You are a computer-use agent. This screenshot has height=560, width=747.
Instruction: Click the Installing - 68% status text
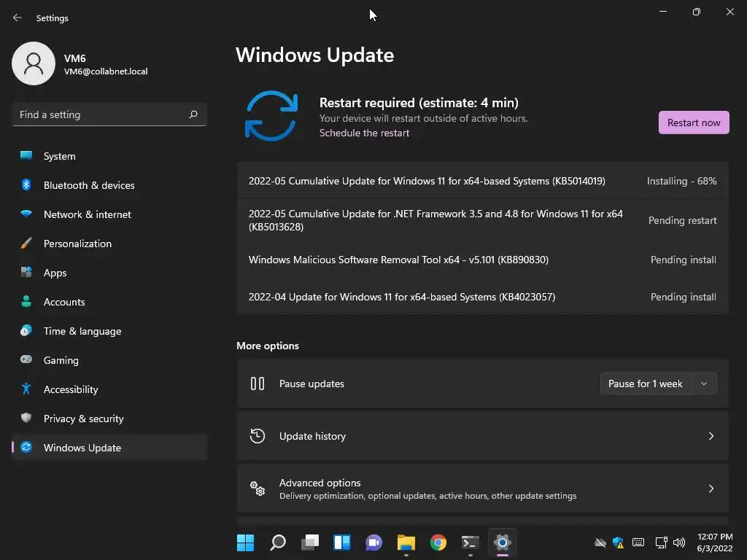(x=682, y=181)
